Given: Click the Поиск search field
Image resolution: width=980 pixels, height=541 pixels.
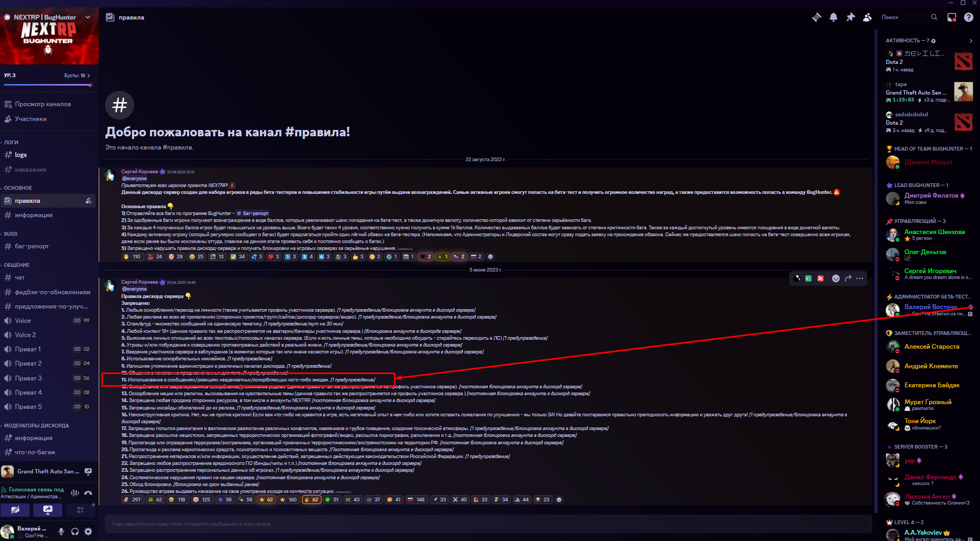Looking at the screenshot, I should pos(909,17).
